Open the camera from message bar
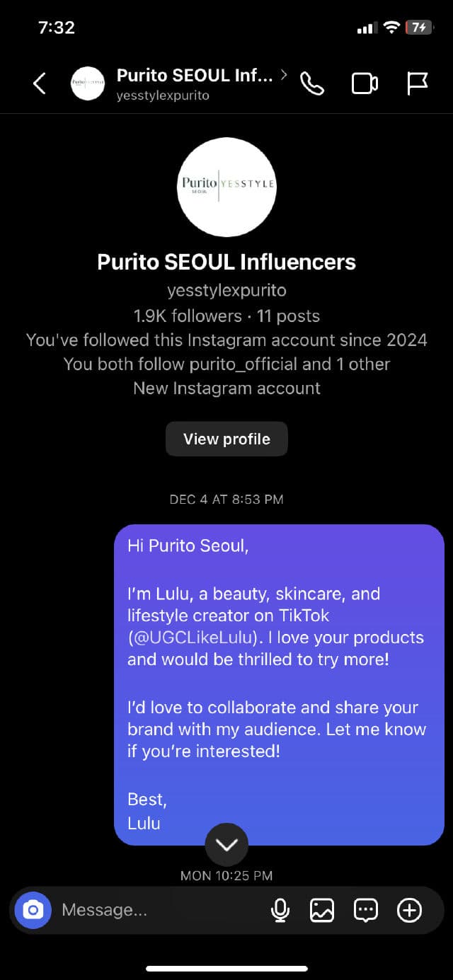Image resolution: width=453 pixels, height=980 pixels. click(33, 910)
